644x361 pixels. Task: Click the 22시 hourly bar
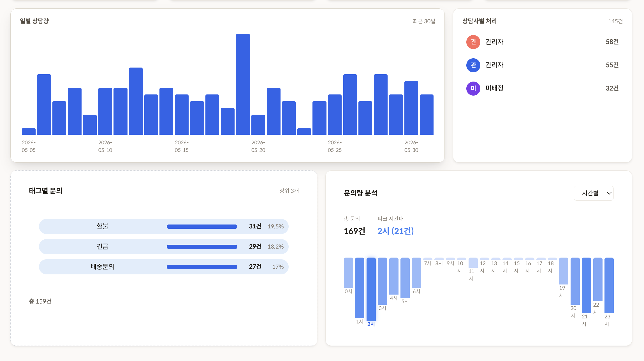coord(598,279)
